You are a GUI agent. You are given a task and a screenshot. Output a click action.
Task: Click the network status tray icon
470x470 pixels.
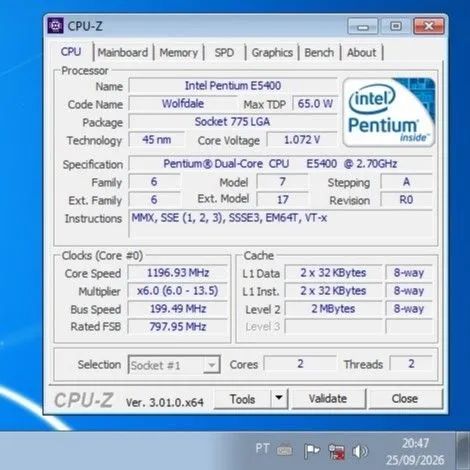tap(336, 451)
